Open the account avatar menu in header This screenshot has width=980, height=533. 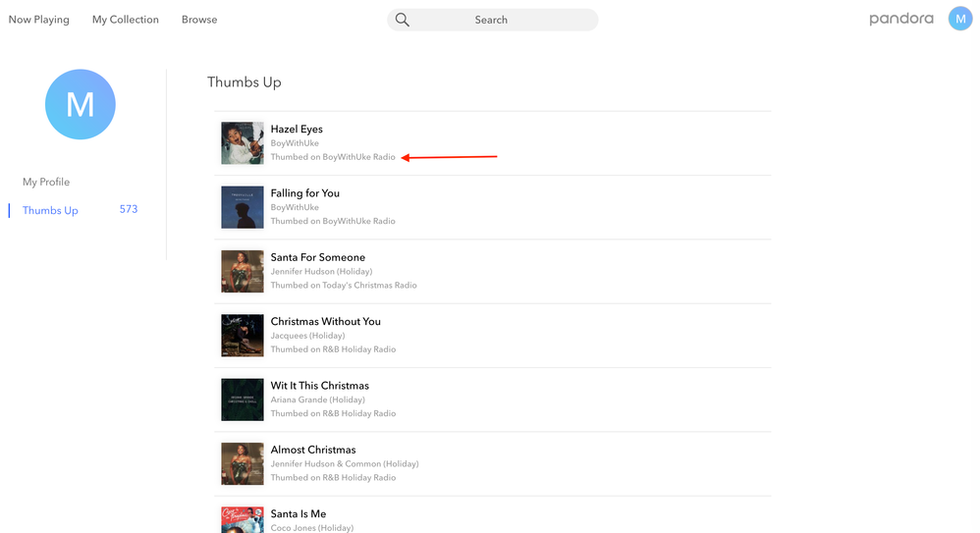click(x=960, y=19)
